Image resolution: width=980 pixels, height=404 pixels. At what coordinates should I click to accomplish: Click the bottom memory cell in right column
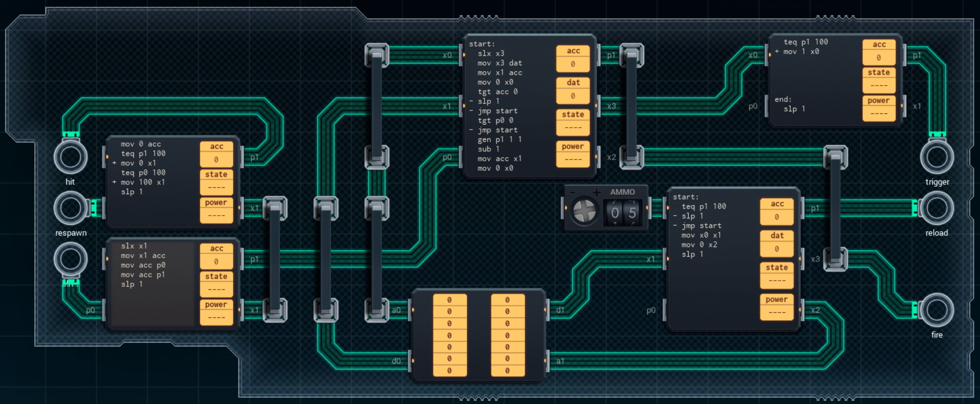tap(507, 371)
